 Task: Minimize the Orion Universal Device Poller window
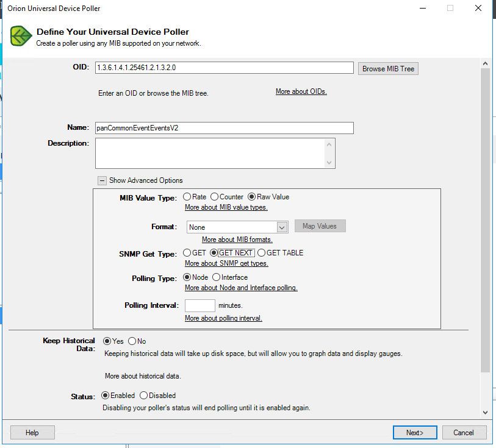(423, 8)
